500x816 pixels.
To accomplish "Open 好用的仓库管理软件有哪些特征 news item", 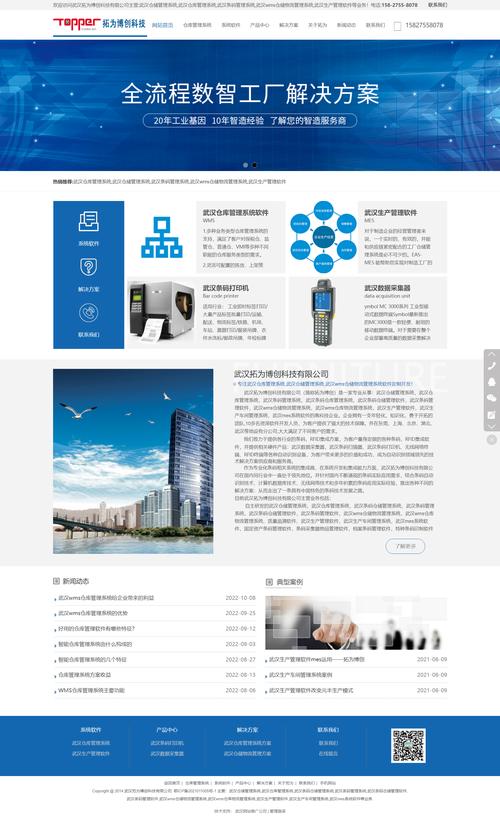I will pos(96,629).
